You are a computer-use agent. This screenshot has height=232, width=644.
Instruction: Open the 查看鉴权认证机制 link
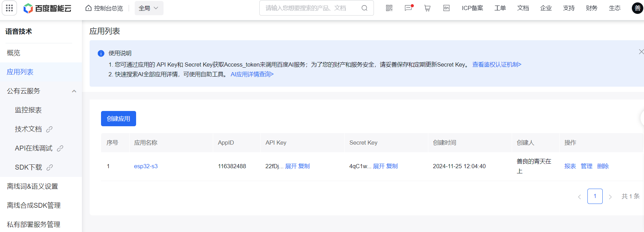[497, 65]
